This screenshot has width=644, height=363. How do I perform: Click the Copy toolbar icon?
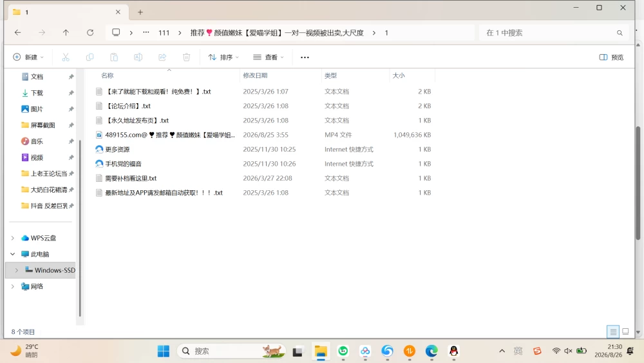[90, 57]
